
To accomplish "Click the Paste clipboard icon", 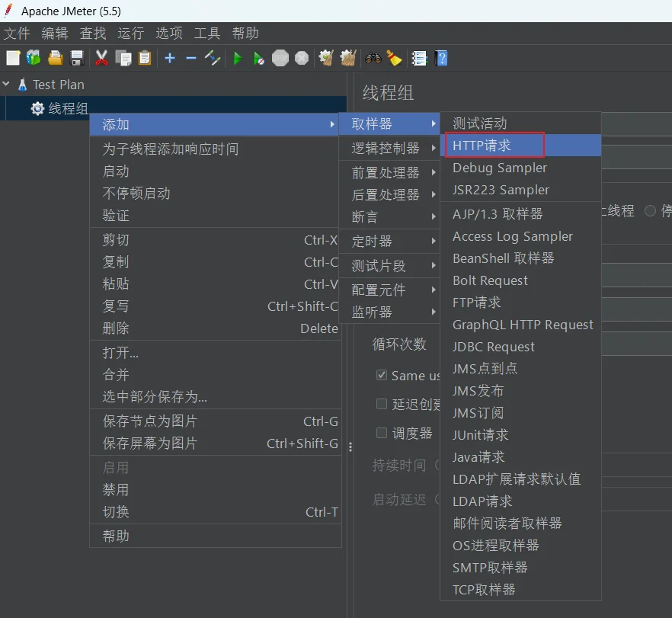I will coord(145,58).
